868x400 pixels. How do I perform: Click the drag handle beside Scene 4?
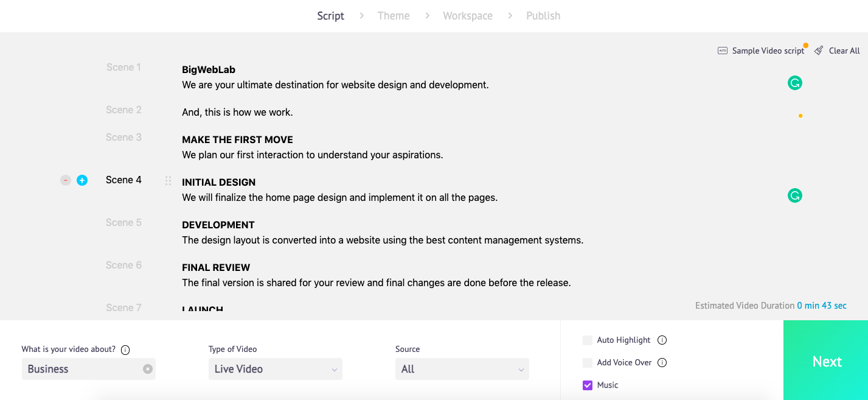point(168,180)
